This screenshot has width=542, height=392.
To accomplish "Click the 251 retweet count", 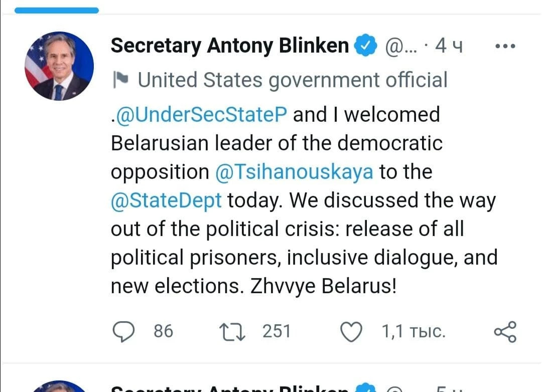I will 277,331.
